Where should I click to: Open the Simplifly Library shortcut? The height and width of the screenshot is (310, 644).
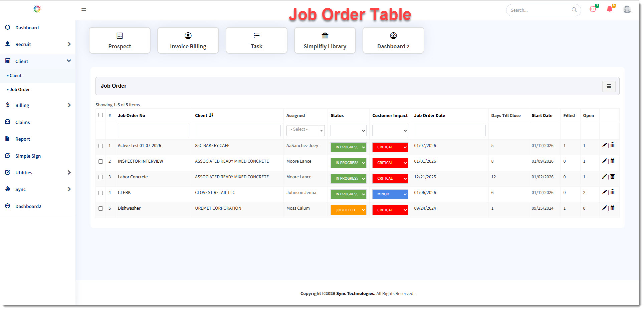click(x=325, y=40)
